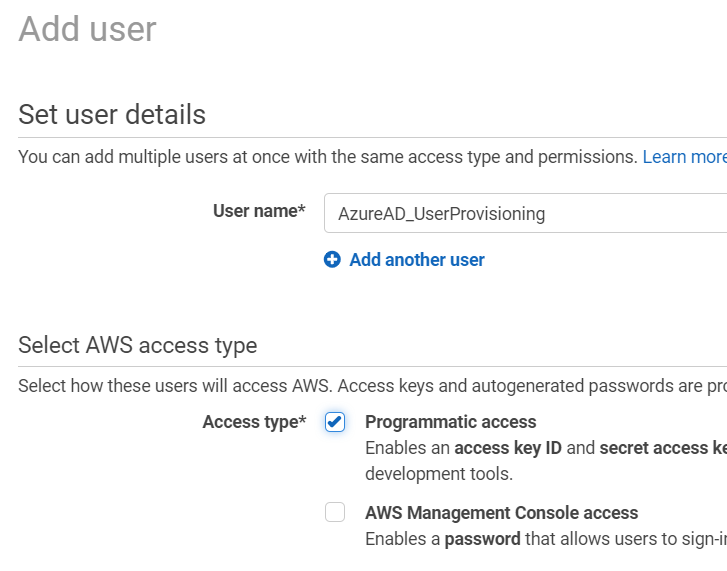Viewport: 727px width, 571px height.
Task: Click the Select AWS access type heading
Action: 138,346
